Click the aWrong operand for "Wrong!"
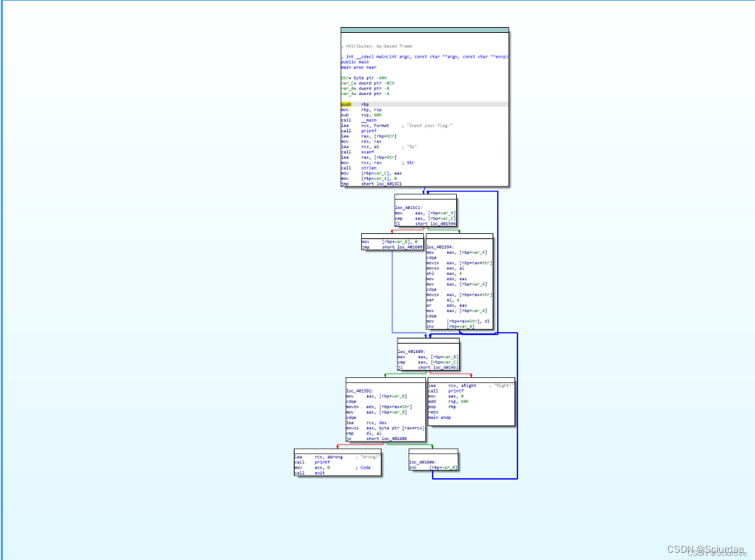The width and height of the screenshot is (755, 560). (x=335, y=456)
